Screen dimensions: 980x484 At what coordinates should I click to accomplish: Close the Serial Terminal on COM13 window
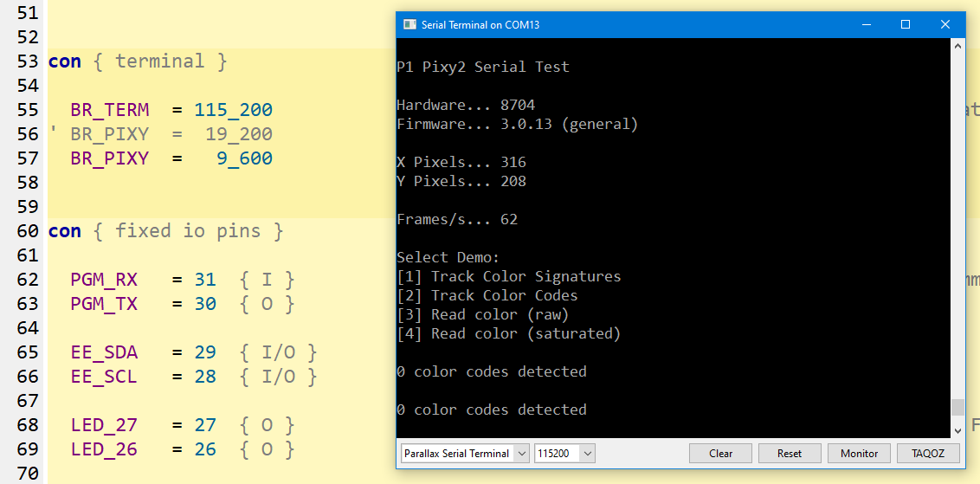(945, 25)
